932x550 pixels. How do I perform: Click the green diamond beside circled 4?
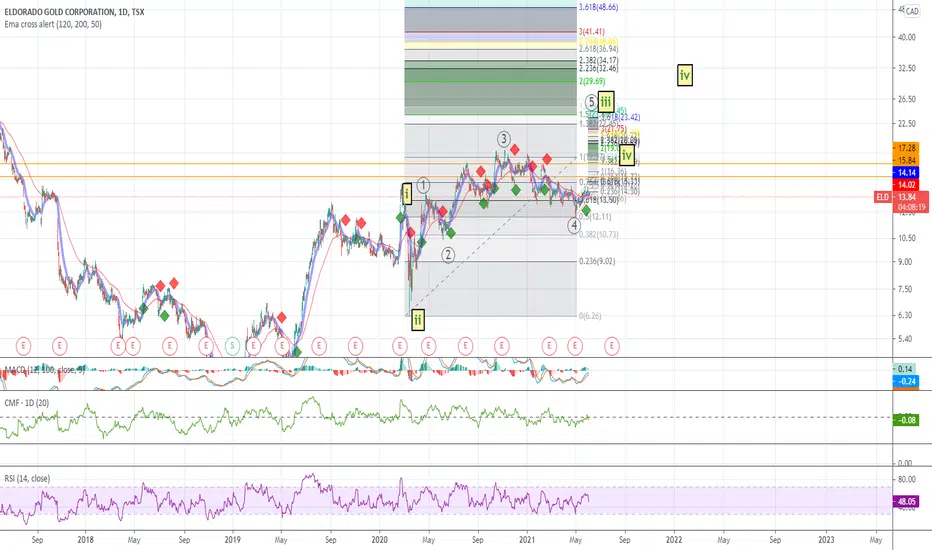[587, 210]
